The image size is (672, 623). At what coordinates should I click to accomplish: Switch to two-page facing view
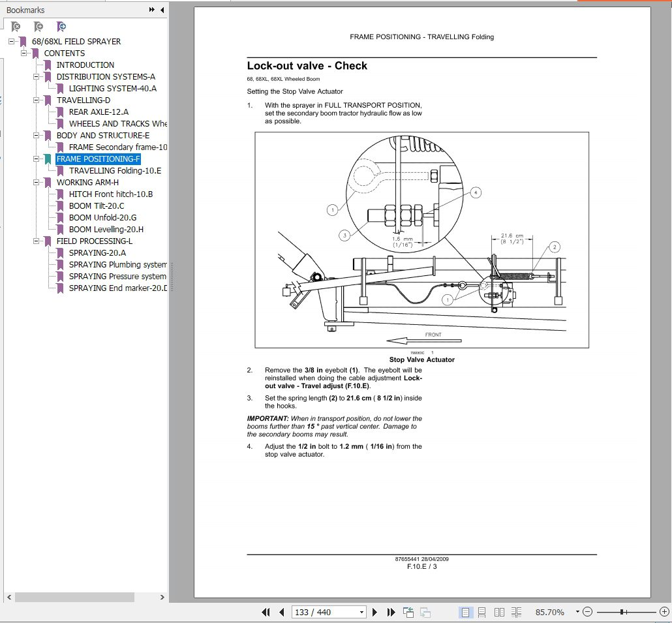click(499, 613)
